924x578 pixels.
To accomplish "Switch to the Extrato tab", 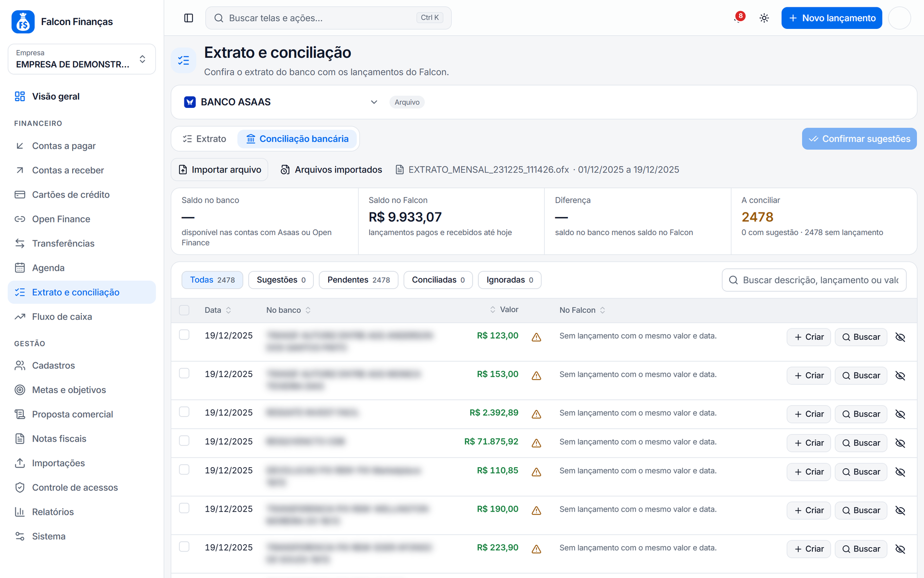I will pyautogui.click(x=205, y=139).
